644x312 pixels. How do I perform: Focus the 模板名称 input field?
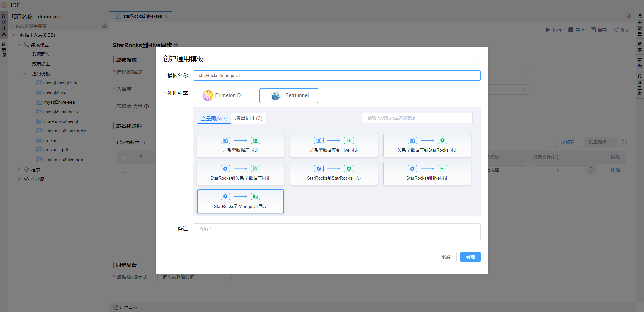[x=336, y=76]
